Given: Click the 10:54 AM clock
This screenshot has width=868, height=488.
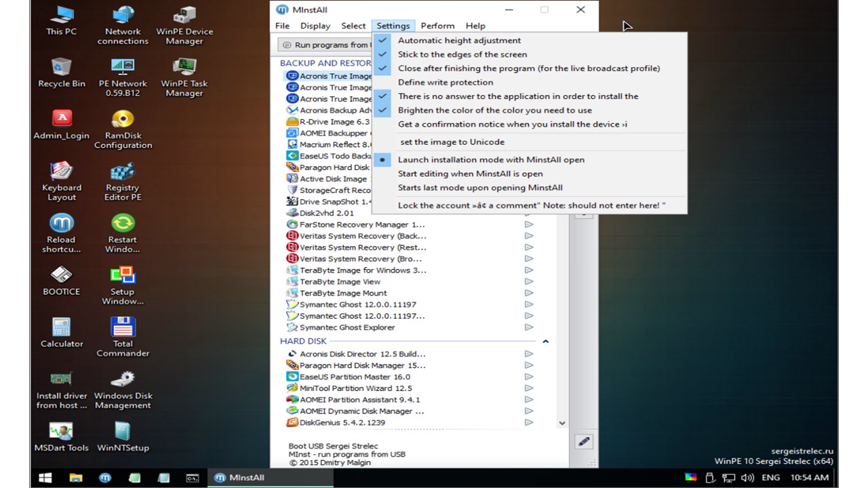Looking at the screenshot, I should point(810,478).
